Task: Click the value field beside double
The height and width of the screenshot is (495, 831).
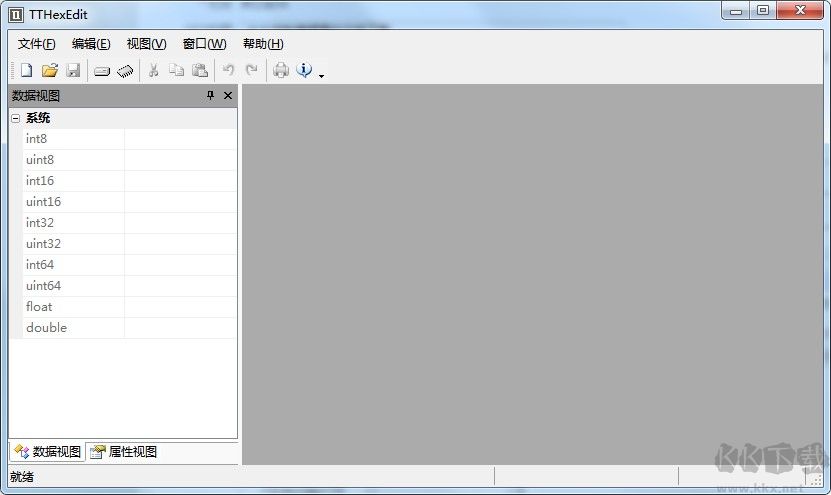Action: (181, 328)
